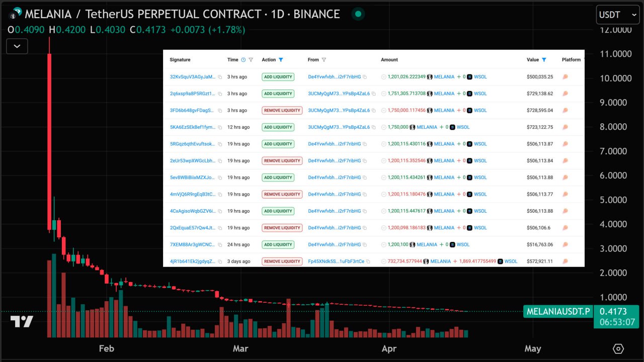Sort by the Signature column header
Viewport: 644px width, 362px height.
pyautogui.click(x=180, y=60)
